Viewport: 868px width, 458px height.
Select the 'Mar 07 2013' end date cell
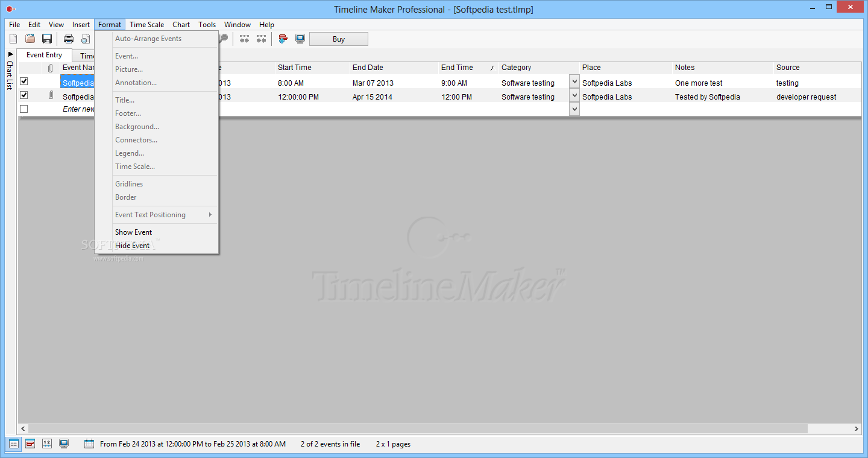tap(394, 83)
